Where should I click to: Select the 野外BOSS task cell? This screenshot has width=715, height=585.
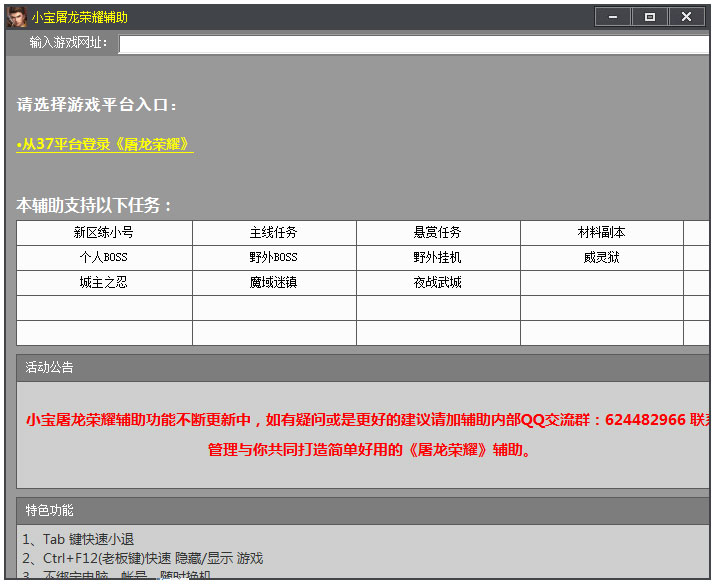274,257
